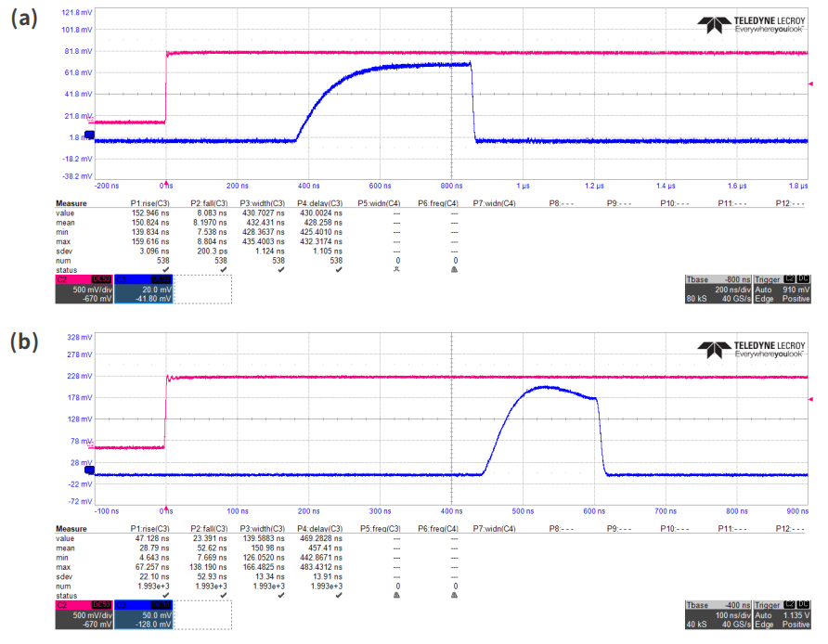Click the empty dashed channel slot in panel (a)
828x644 pixels.
coord(203,290)
